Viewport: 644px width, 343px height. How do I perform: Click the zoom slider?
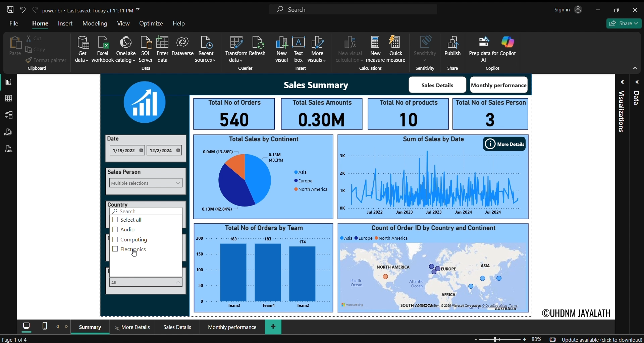(x=499, y=340)
